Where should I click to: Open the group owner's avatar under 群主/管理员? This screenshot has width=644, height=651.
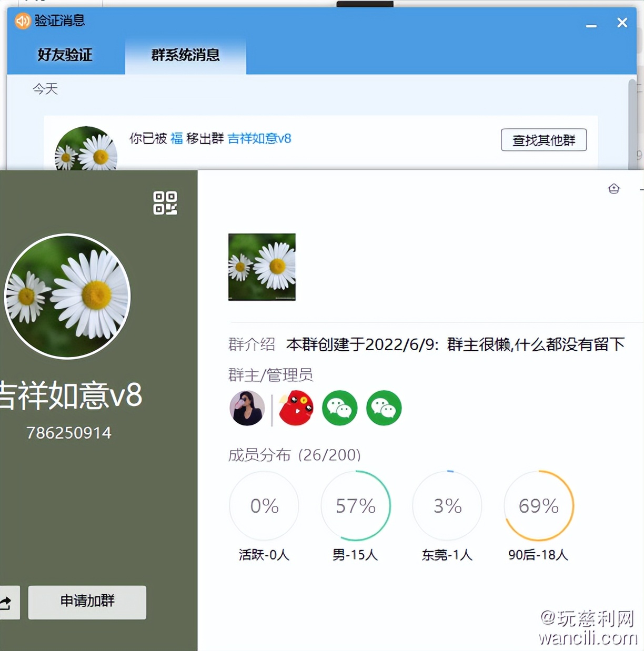click(246, 408)
